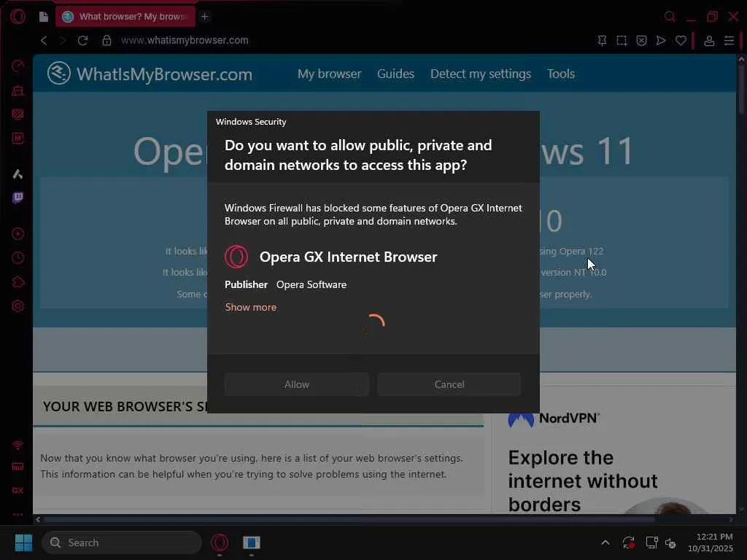Open Extensions cube icon in sidebar

click(x=18, y=282)
